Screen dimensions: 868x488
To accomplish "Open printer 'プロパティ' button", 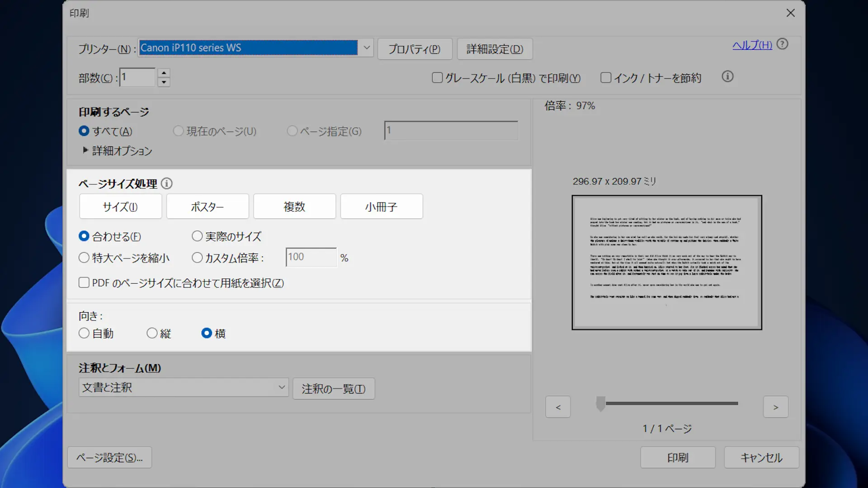I will click(415, 49).
